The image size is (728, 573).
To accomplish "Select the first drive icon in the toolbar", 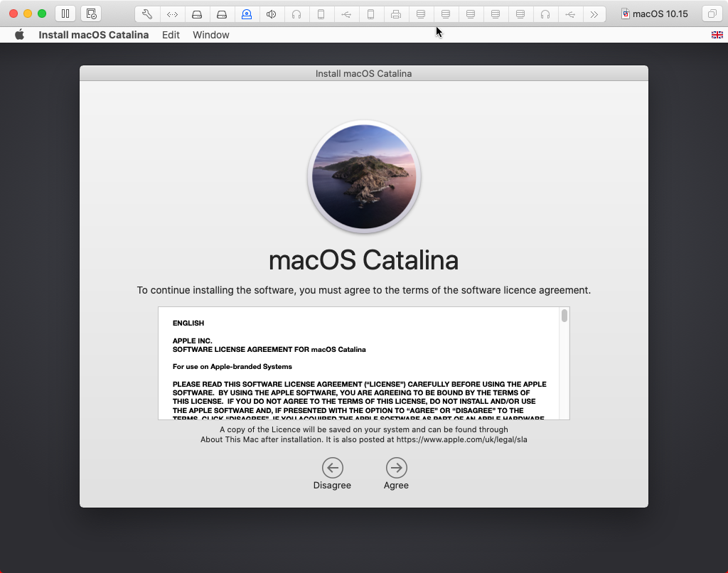I will pos(196,14).
